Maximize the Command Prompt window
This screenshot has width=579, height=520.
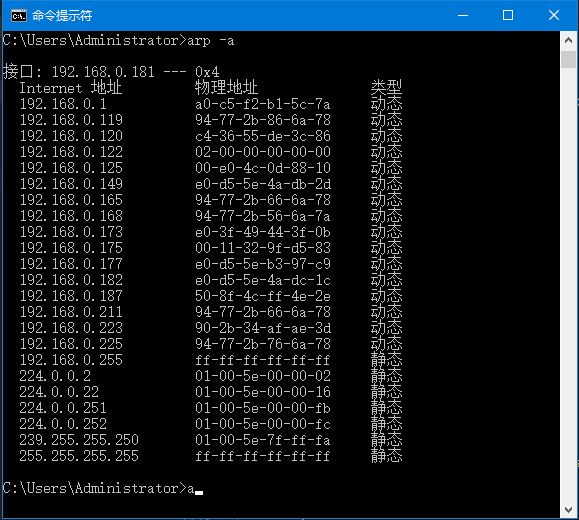click(x=508, y=16)
